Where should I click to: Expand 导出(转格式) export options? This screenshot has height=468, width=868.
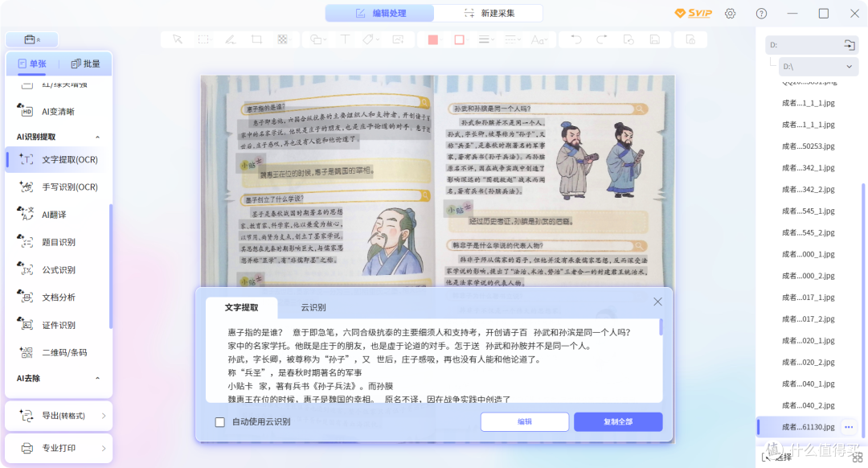point(59,416)
